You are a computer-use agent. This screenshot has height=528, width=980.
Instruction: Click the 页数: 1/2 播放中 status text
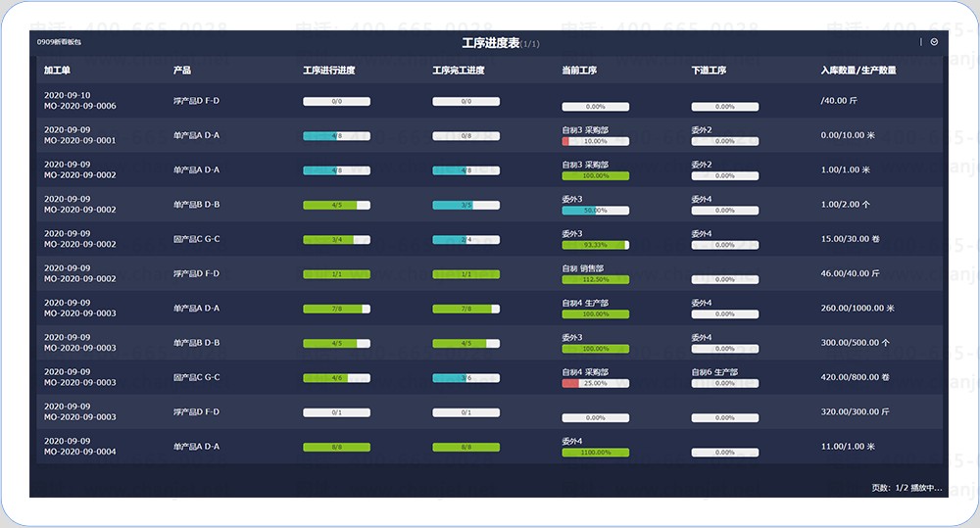pyautogui.click(x=906, y=488)
